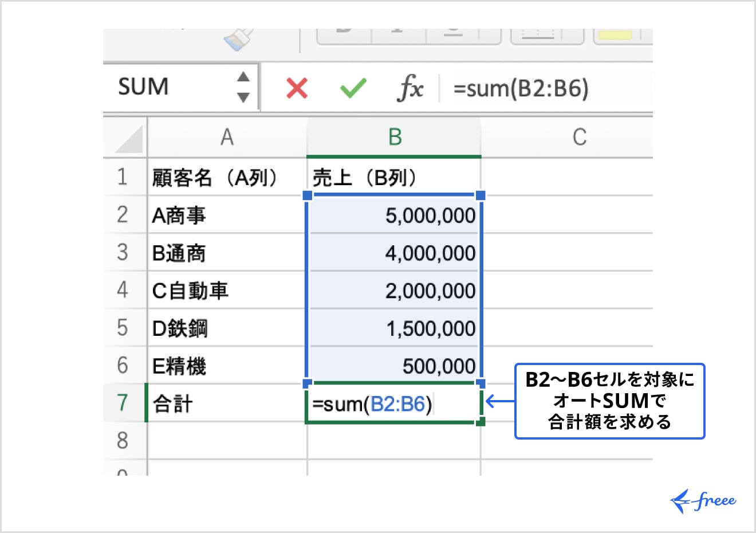This screenshot has width=756, height=533.
Task: Apply yellow fill color from the toolbar
Action: (617, 33)
